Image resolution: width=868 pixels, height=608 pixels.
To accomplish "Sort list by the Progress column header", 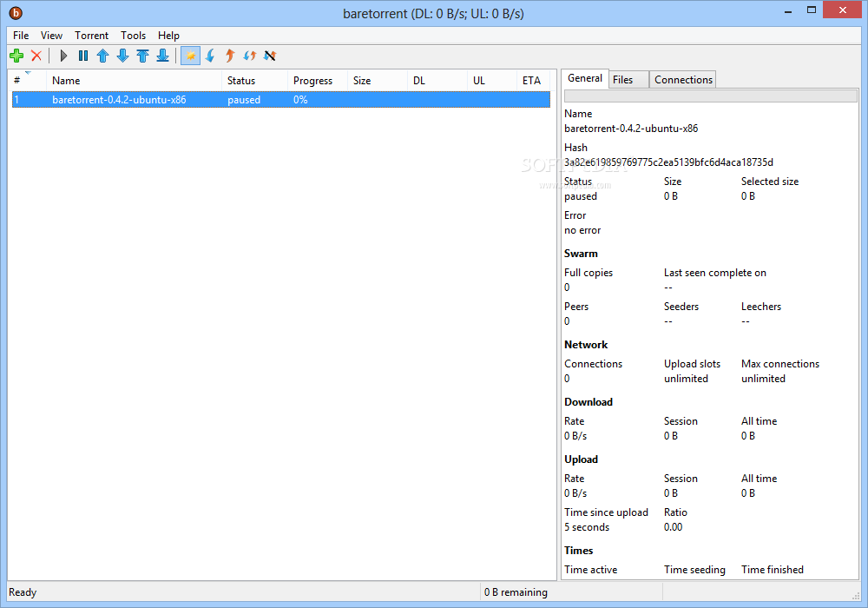I will tap(318, 80).
